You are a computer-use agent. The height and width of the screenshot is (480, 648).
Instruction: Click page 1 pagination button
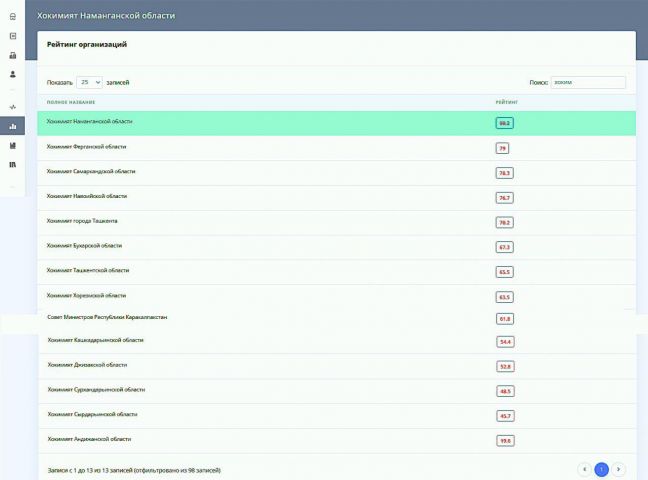coord(601,468)
